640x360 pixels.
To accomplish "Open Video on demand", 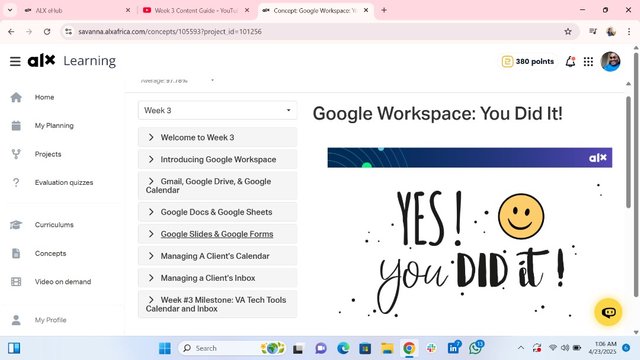I will [63, 282].
